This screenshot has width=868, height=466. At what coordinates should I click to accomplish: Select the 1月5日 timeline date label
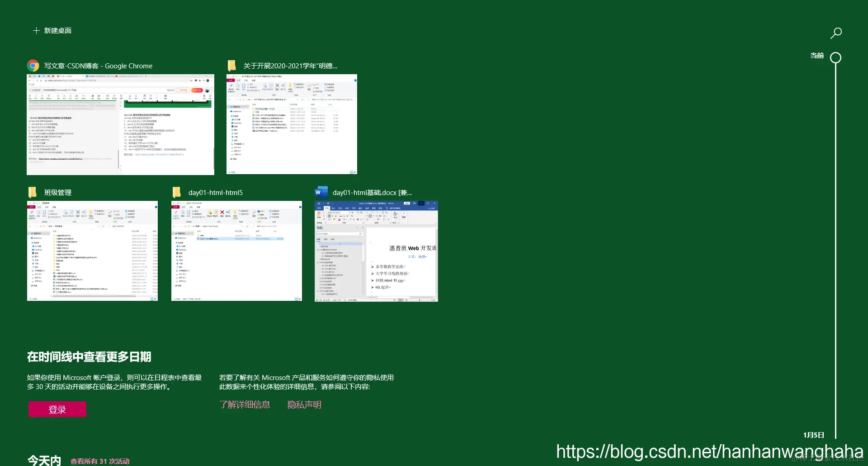[x=814, y=435]
